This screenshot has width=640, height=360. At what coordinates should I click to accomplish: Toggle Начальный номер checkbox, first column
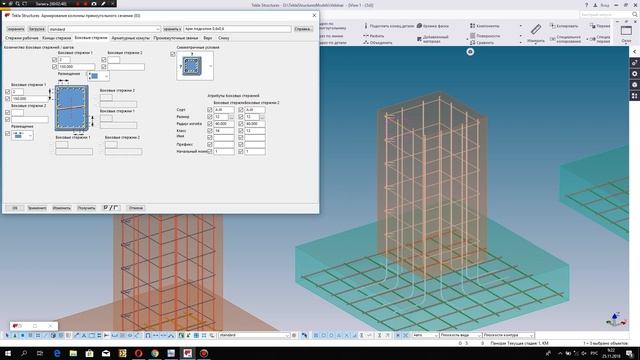[x=209, y=151]
